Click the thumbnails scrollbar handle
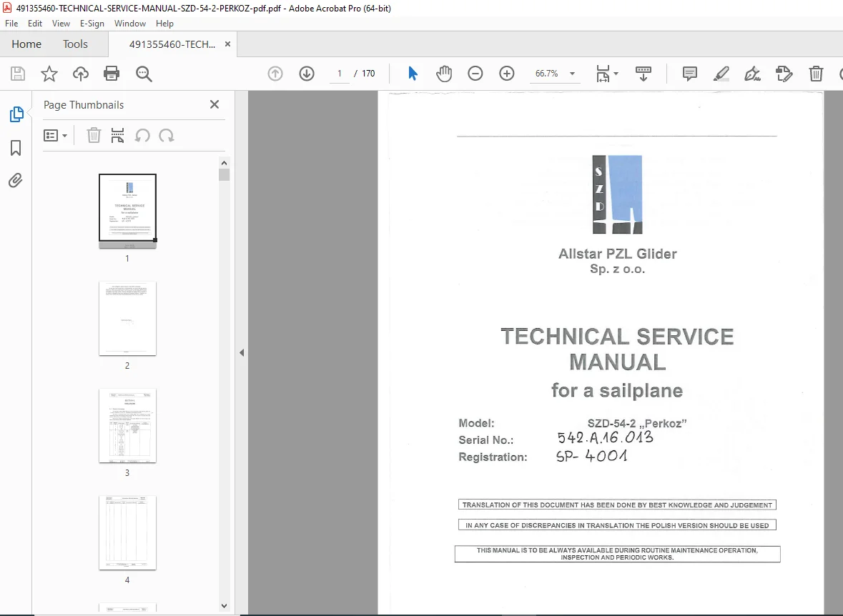 (x=225, y=174)
